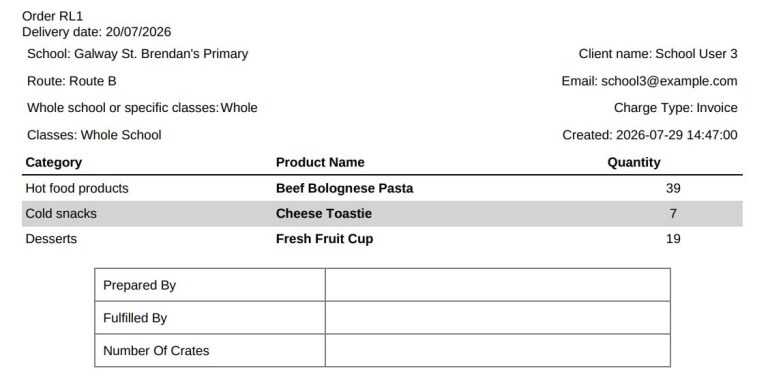Viewport: 768px width, 379px height.
Task: Click the Category column header
Action: (53, 163)
